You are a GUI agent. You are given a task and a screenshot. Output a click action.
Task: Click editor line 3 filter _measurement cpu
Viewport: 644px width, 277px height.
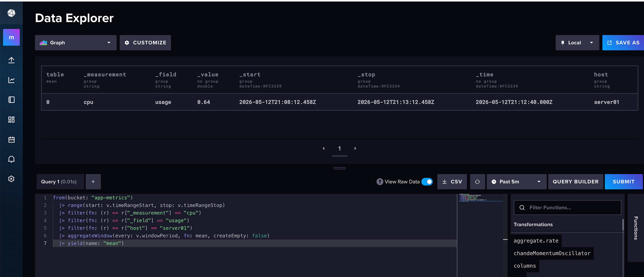coord(130,213)
